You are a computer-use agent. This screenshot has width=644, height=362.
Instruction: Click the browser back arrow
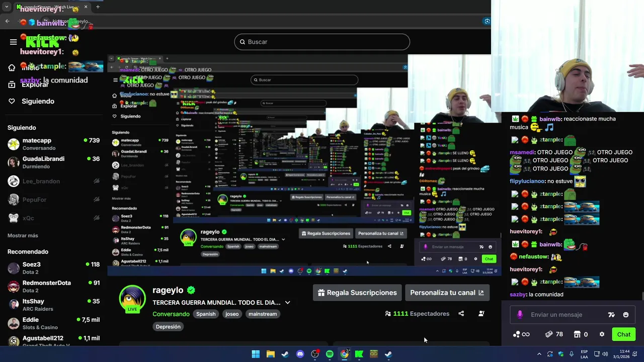[7, 21]
